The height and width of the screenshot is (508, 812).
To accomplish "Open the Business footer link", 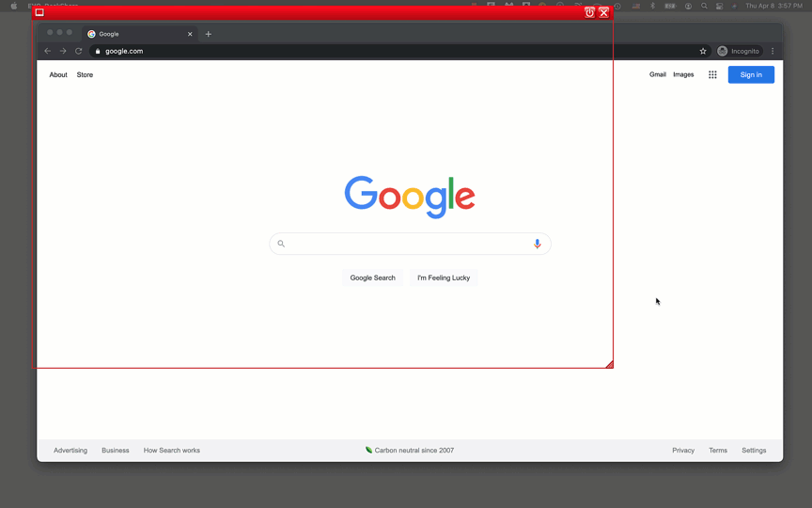I will [x=116, y=451].
